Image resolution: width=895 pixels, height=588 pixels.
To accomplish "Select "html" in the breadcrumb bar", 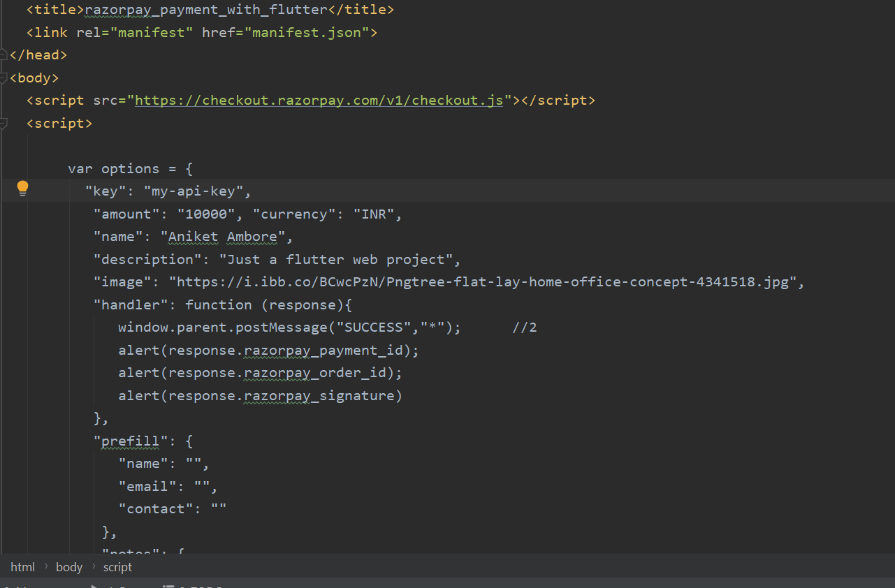I will [x=22, y=566].
